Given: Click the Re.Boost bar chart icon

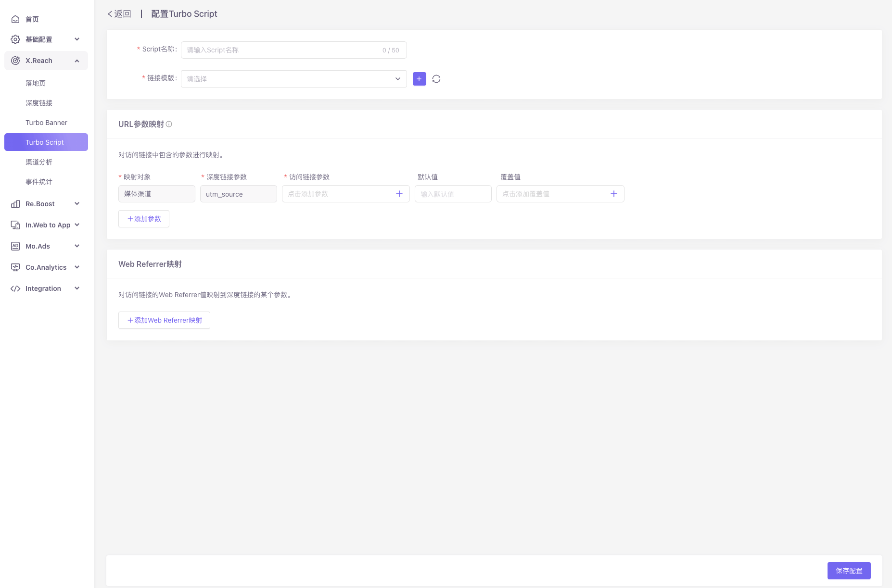Looking at the screenshot, I should (15, 204).
